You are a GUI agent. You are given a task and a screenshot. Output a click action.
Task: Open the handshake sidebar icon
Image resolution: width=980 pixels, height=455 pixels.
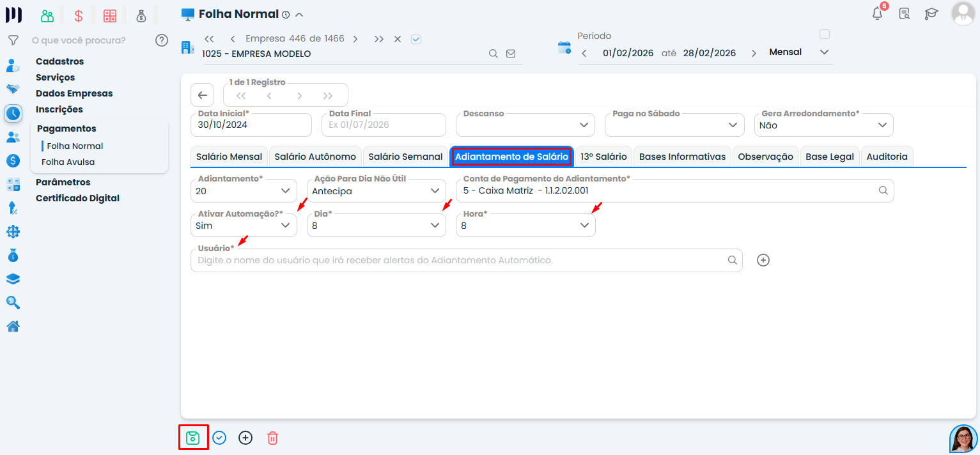click(x=13, y=89)
